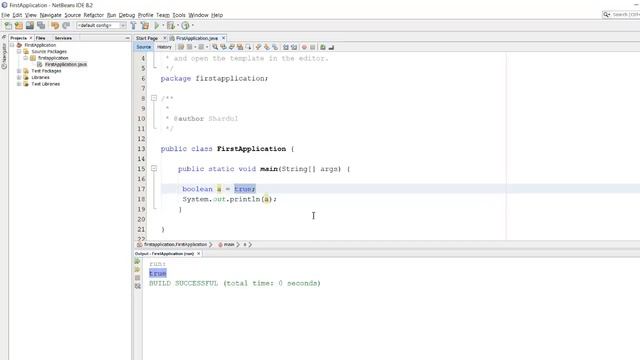Click the Build Project hammer icon

(x=133, y=25)
